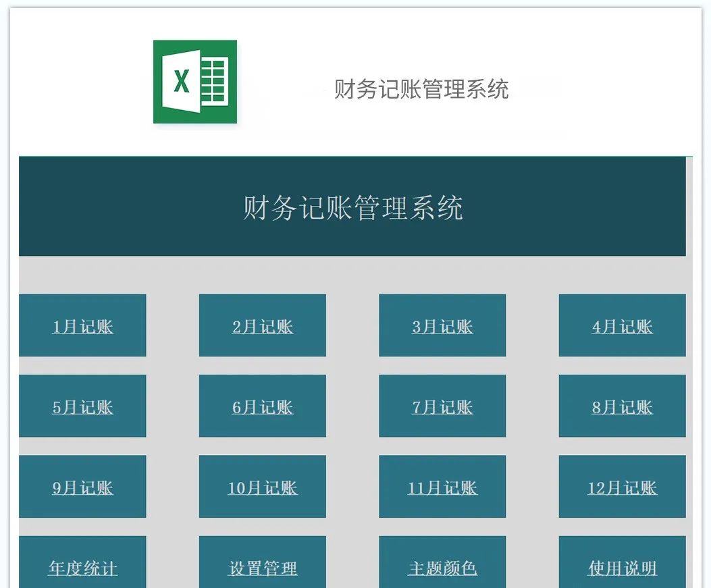The image size is (711, 588).
Task: Select the 3月记账 navigation button
Action: (442, 325)
